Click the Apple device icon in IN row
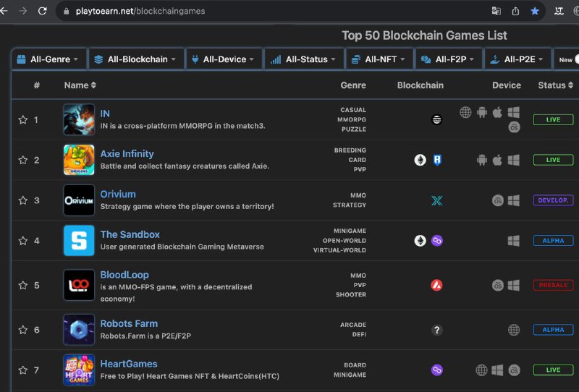Image resolution: width=579 pixels, height=392 pixels. (497, 112)
